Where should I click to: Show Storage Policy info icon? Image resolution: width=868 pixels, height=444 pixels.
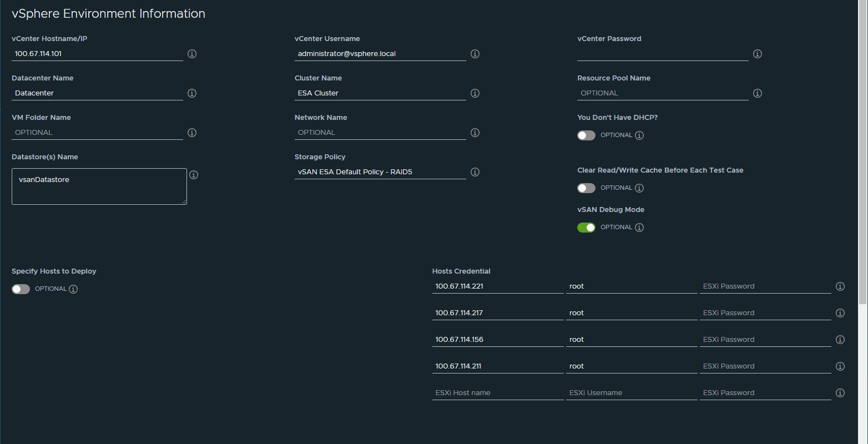[x=475, y=172]
